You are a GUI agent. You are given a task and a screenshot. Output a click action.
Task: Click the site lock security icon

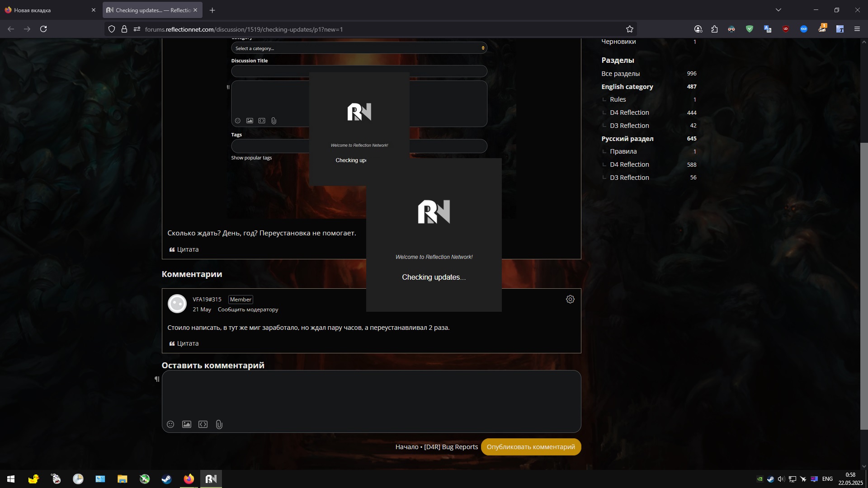(124, 29)
